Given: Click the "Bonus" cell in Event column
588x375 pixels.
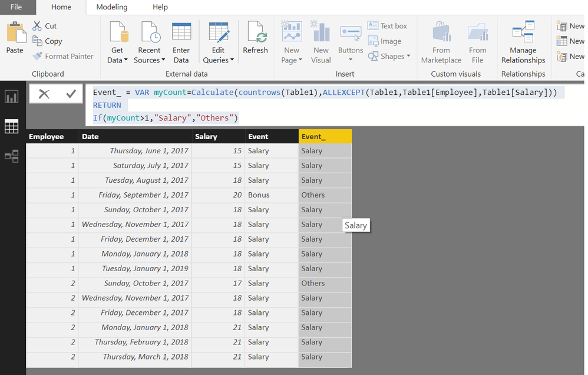Looking at the screenshot, I should coord(272,195).
